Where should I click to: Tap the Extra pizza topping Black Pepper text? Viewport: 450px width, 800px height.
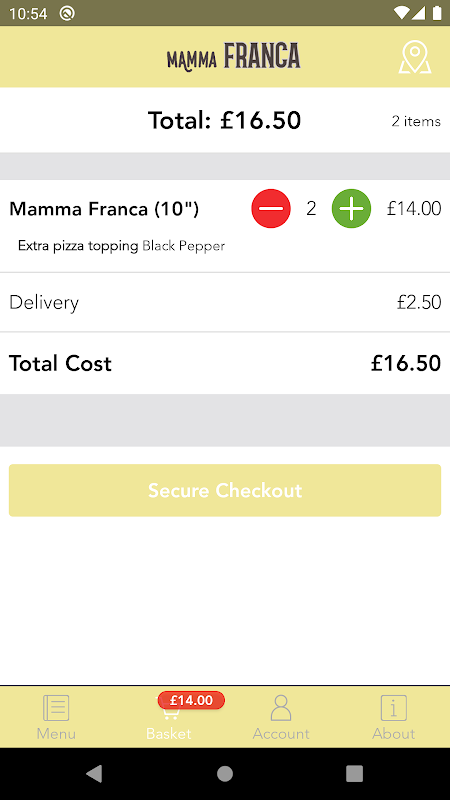pos(121,246)
